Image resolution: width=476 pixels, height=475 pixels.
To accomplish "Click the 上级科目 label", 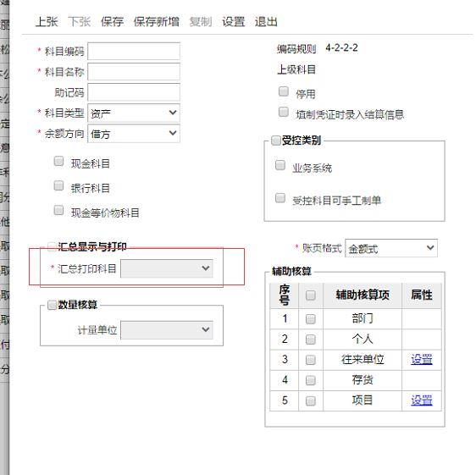I will tap(296, 69).
